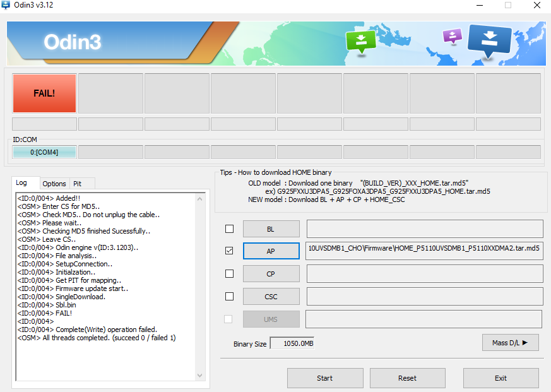Click log line 'Get PIT for mapping..'

[69, 280]
